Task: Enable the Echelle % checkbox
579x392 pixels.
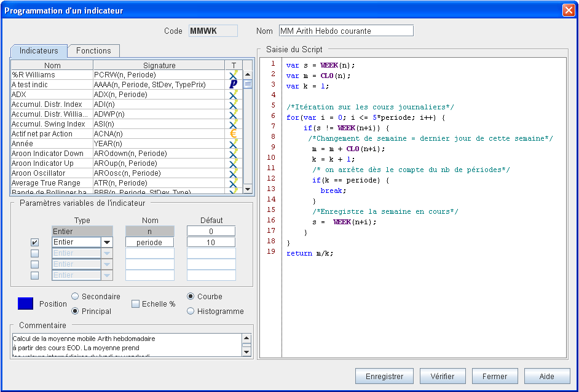Action: pos(136,304)
